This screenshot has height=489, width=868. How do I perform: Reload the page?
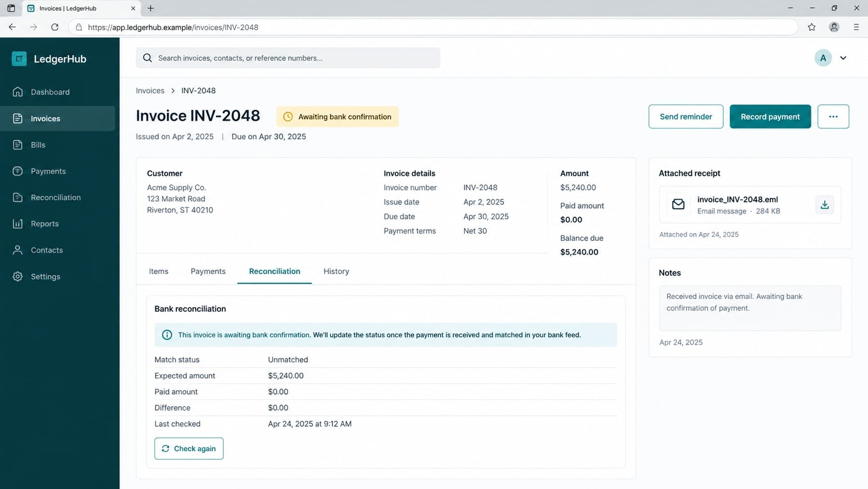(55, 27)
